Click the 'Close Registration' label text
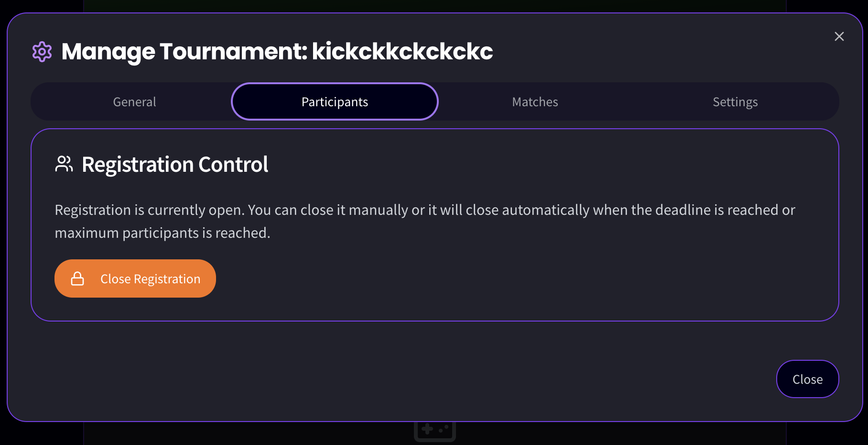The width and height of the screenshot is (868, 445). (151, 279)
